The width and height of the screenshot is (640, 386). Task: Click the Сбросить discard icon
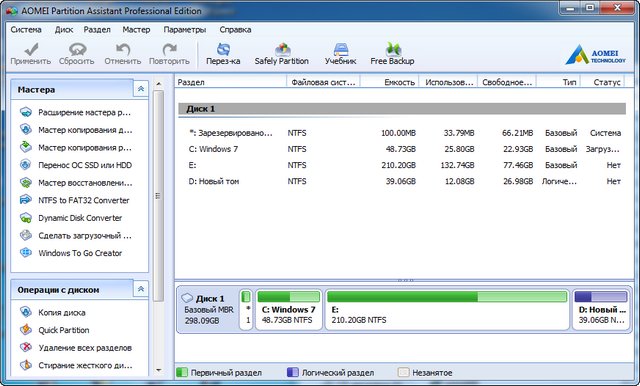77,49
